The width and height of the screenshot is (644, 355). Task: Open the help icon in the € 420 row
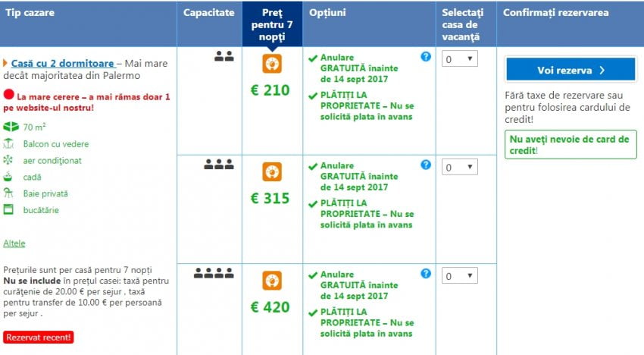tap(426, 273)
